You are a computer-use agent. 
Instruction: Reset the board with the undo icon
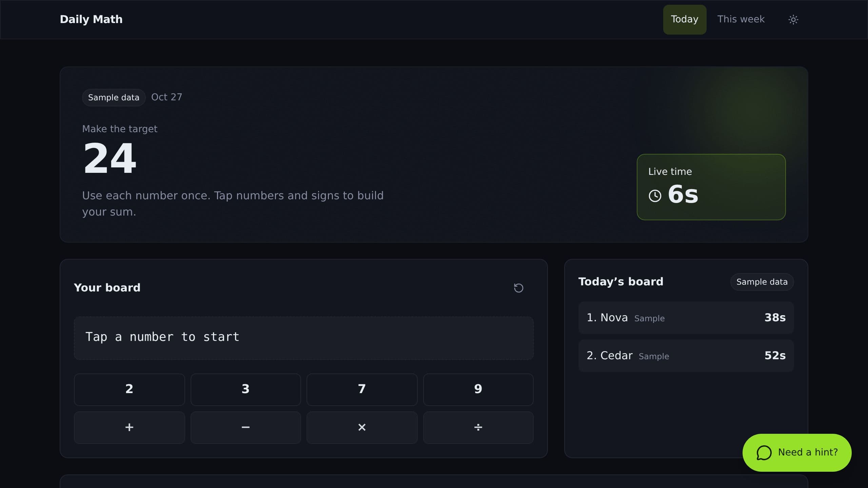tap(518, 288)
